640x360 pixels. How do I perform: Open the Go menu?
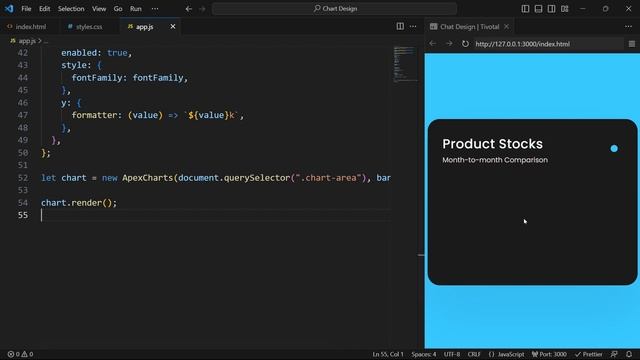pos(118,9)
